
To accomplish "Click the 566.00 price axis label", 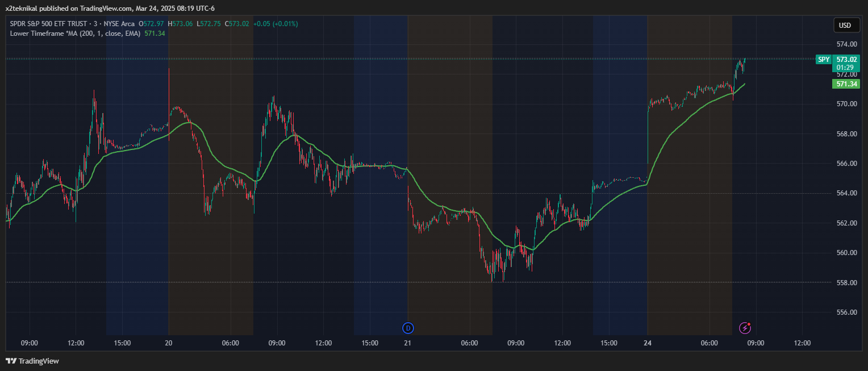I will (846, 164).
